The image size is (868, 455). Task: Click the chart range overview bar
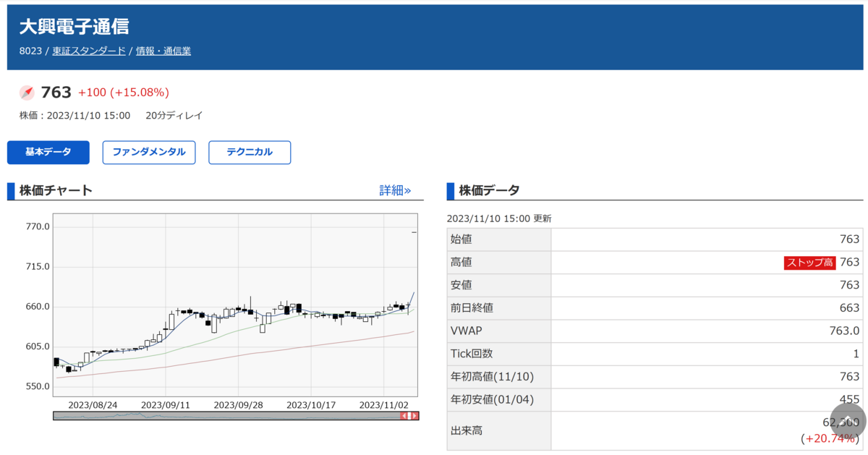tap(236, 416)
